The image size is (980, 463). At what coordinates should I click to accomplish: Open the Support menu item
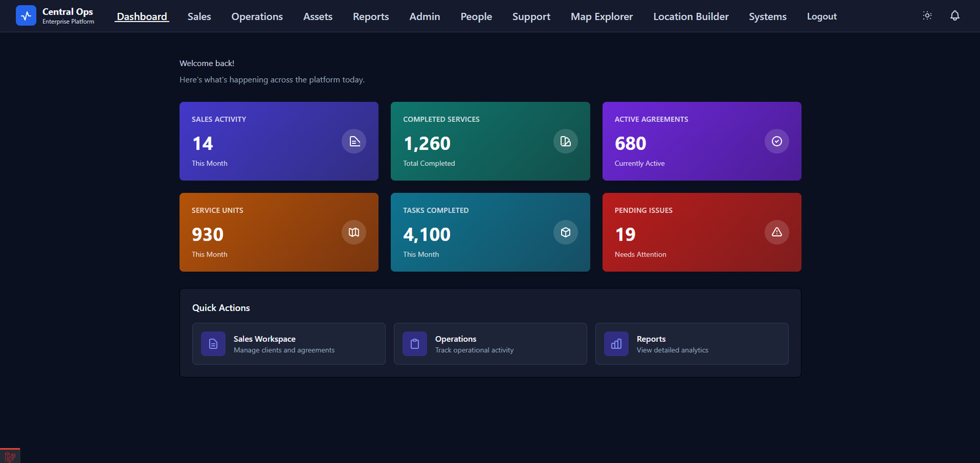531,17
